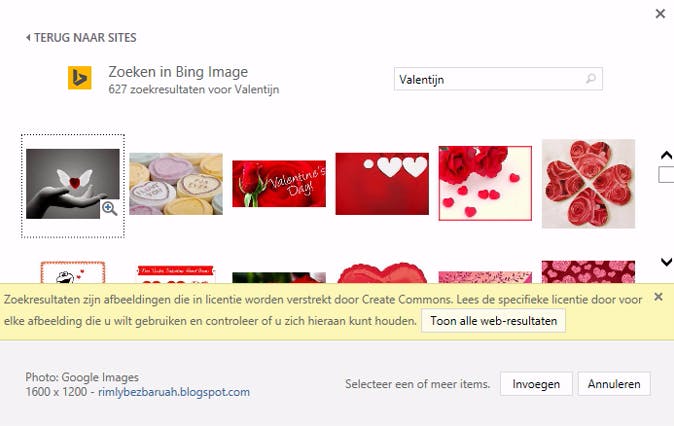Click the Annuleren button
Image resolution: width=674 pixels, height=426 pixels.
(x=614, y=384)
